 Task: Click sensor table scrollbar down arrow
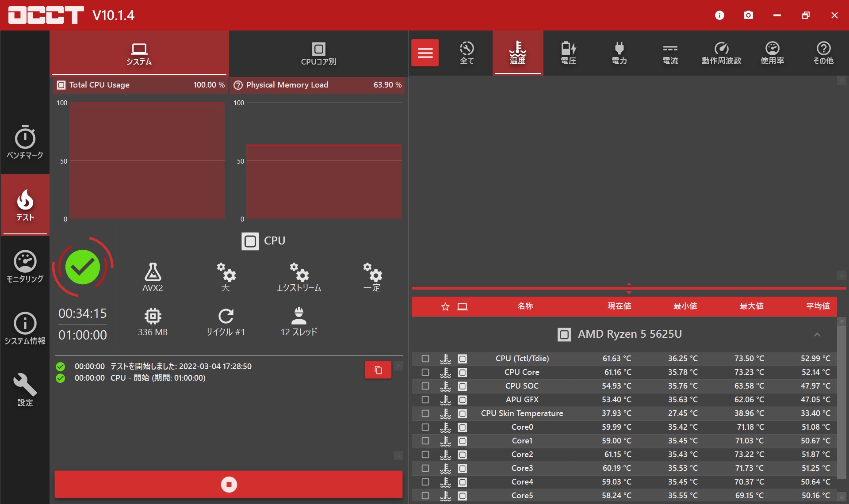click(841, 497)
